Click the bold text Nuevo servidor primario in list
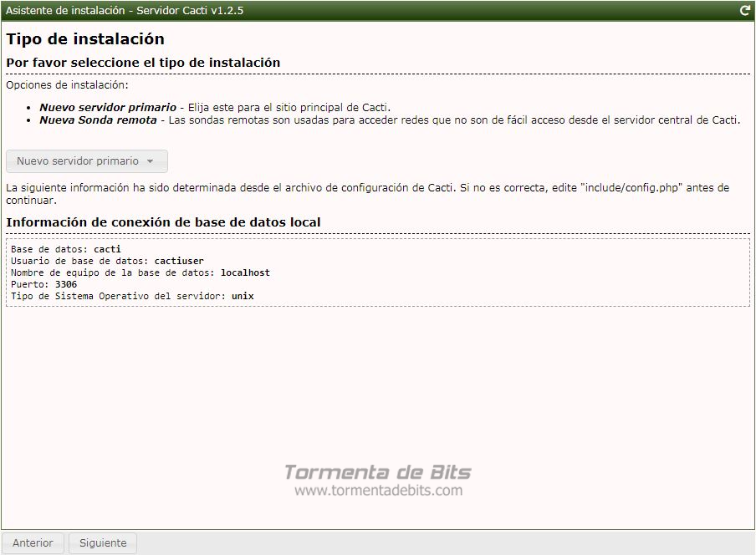This screenshot has height=555, width=756. pos(108,107)
